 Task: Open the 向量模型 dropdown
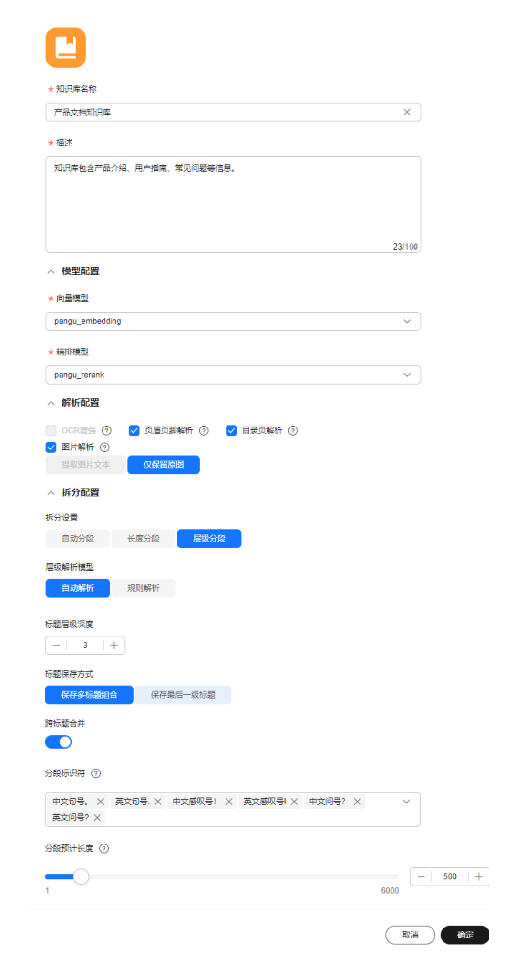click(233, 321)
